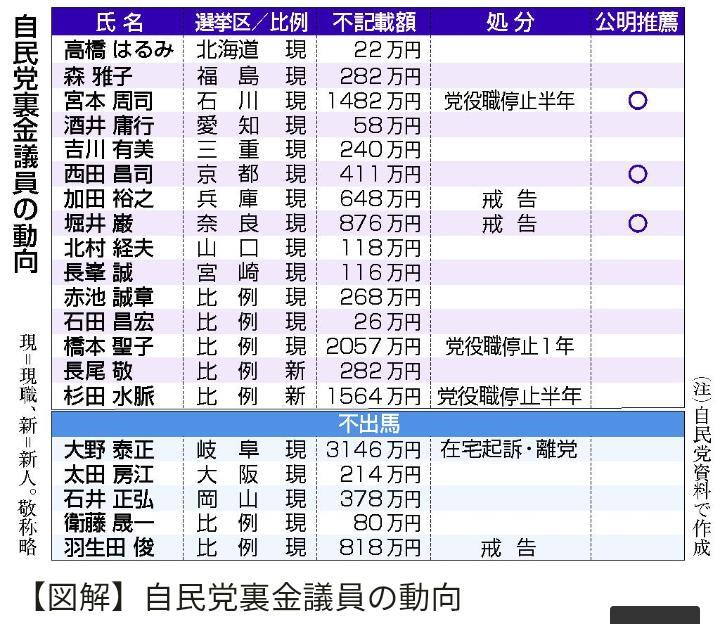Select the name 宮本 周司
The image size is (720, 624).
coord(108,101)
